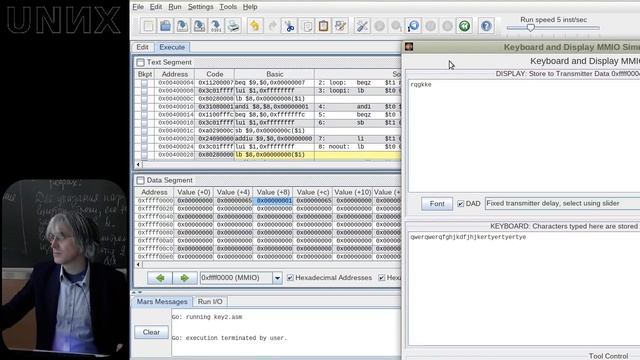This screenshot has height=360, width=640.
Task: Set breakpoint at address 0x00400004
Action: pyautogui.click(x=144, y=83)
